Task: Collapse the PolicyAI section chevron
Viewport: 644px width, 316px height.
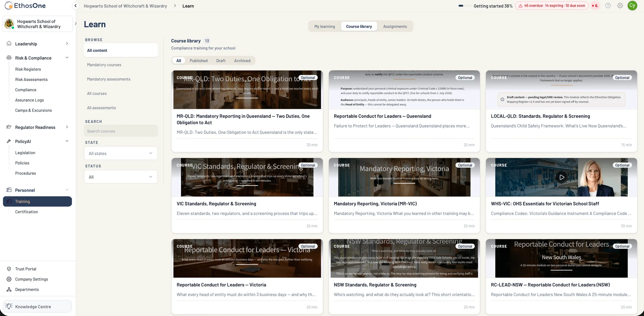Action: pos(67,141)
